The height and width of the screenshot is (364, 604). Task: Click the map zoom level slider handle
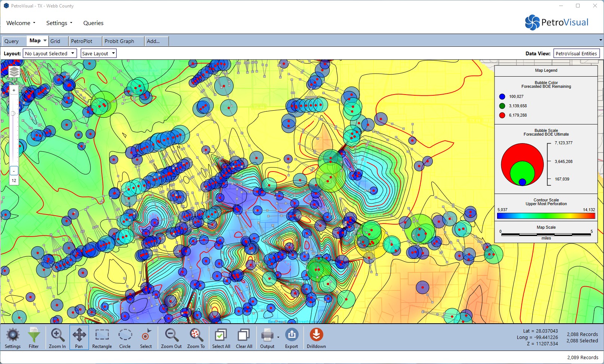13,113
